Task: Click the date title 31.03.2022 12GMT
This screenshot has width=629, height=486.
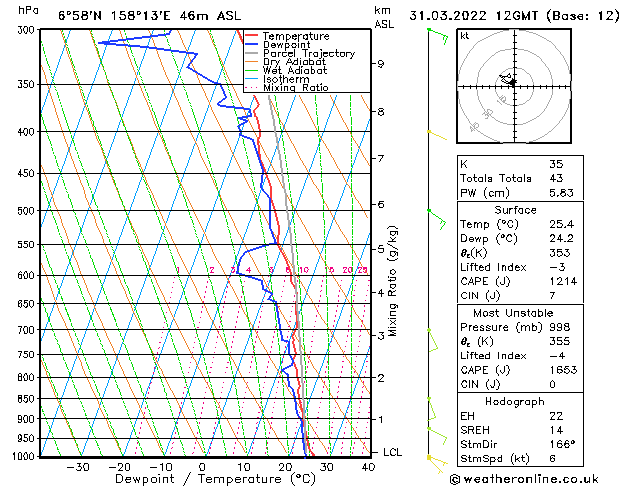Action: [511, 15]
